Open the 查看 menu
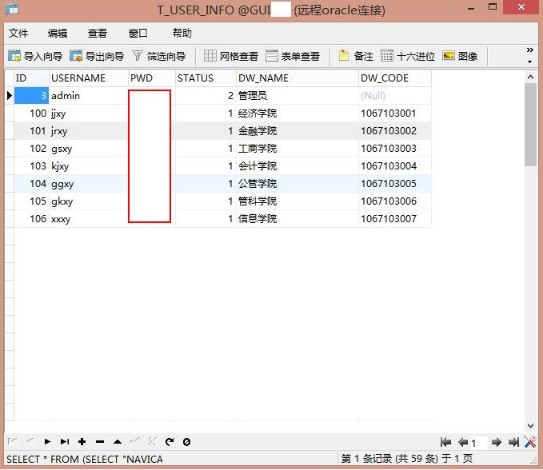The height and width of the screenshot is (470, 543). point(97,33)
